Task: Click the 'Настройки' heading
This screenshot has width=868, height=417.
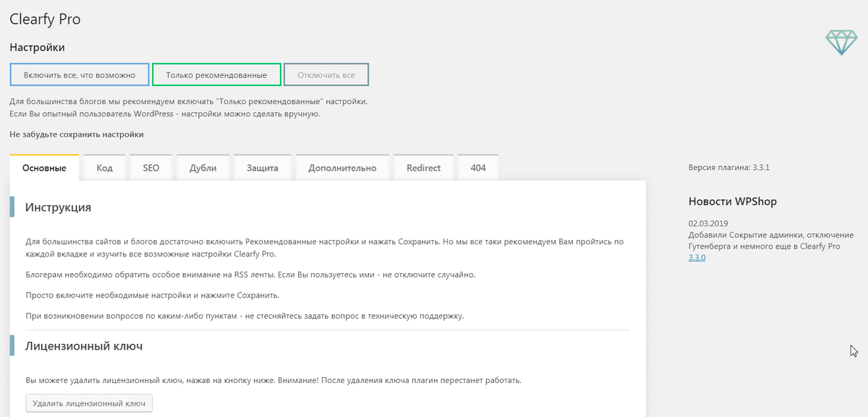Action: [37, 48]
